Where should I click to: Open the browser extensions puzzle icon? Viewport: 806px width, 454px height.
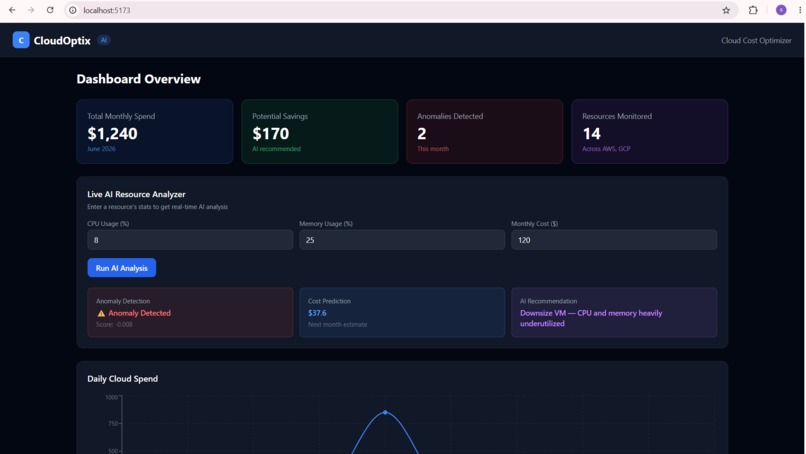click(x=753, y=10)
